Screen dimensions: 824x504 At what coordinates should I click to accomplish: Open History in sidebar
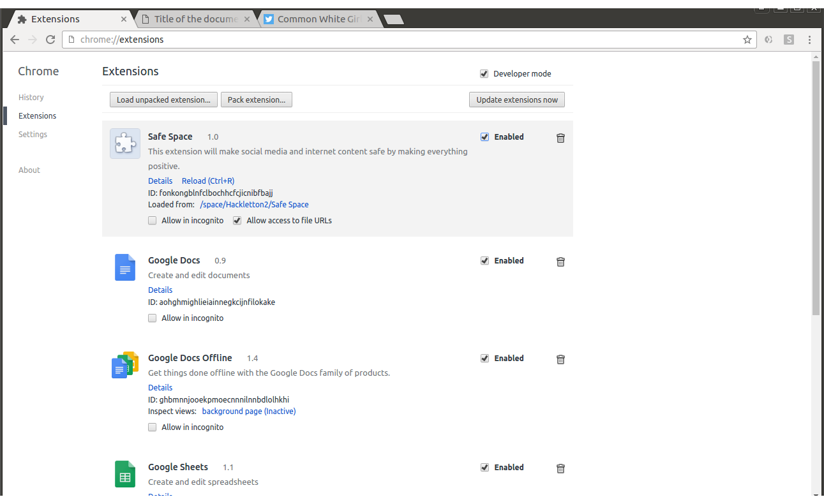click(x=31, y=98)
